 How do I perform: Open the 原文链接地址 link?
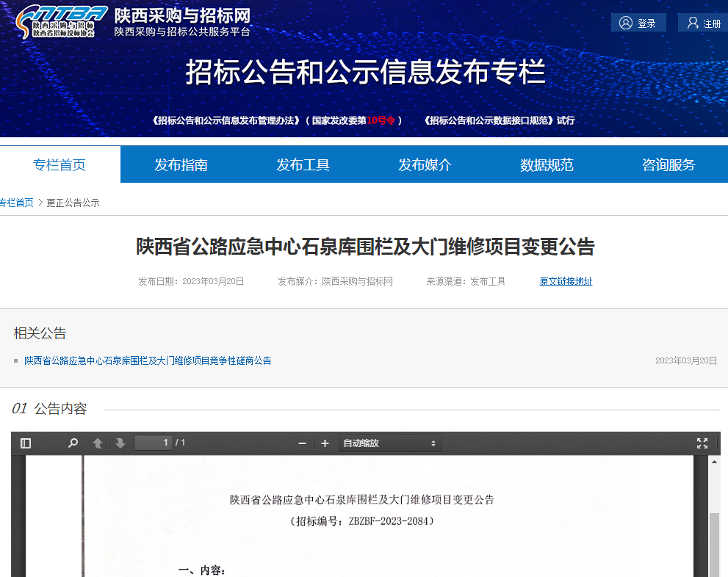point(566,281)
